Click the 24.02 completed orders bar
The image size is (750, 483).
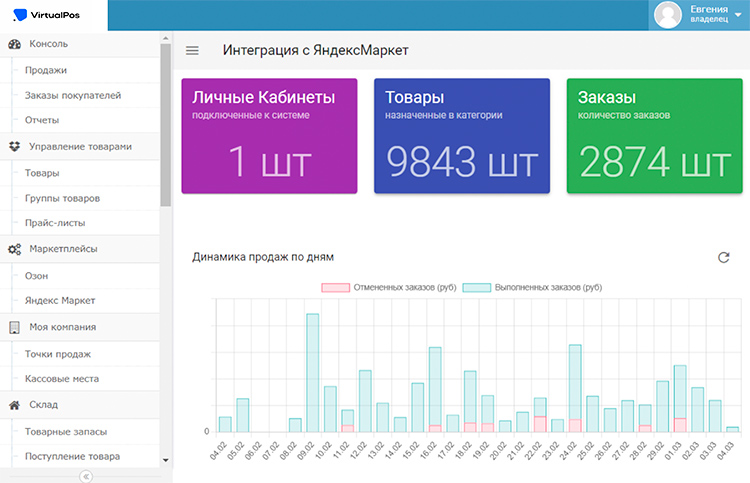click(575, 382)
